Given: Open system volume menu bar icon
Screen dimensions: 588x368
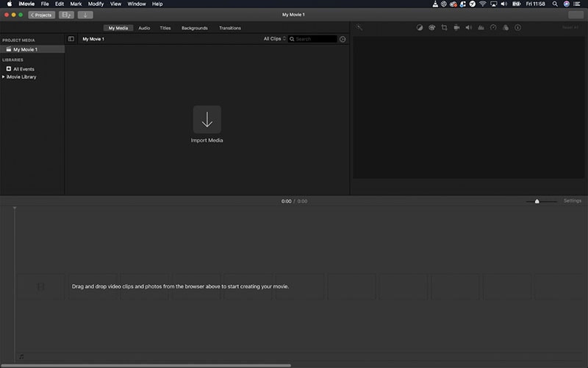Looking at the screenshot, I should tap(504, 4).
